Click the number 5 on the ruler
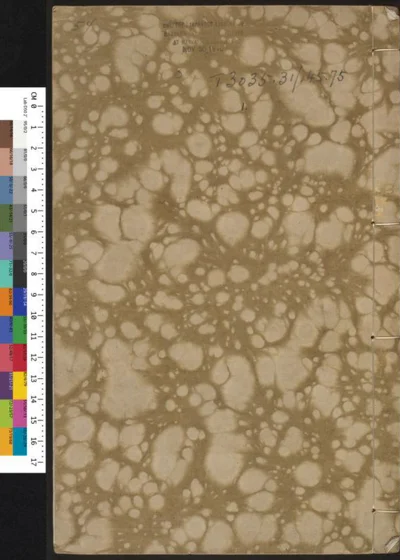 pyautogui.click(x=34, y=211)
